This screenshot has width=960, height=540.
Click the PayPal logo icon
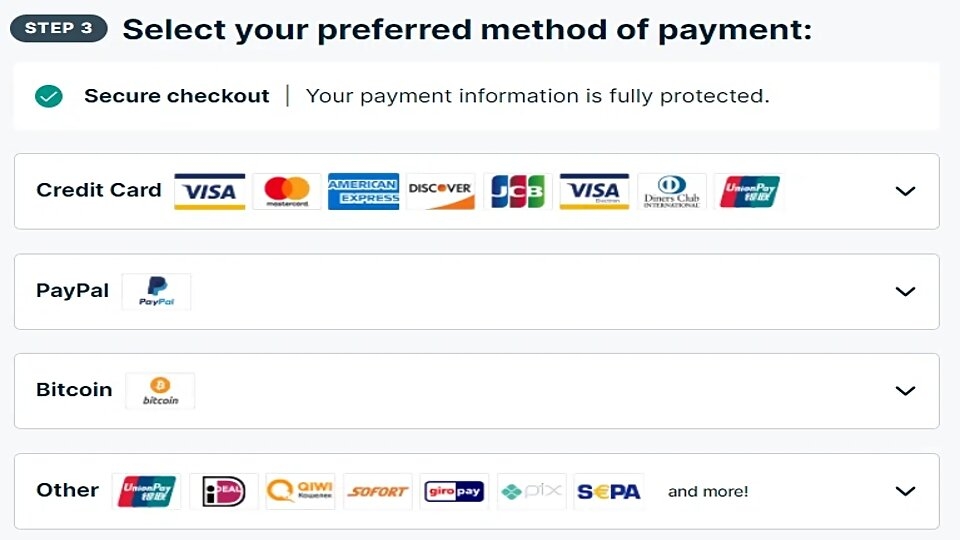(x=156, y=291)
